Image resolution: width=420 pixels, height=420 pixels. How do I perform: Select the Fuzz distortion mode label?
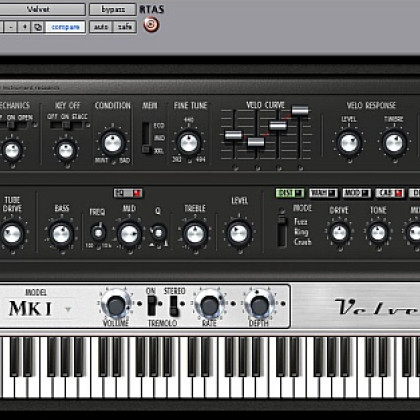coord(300,222)
